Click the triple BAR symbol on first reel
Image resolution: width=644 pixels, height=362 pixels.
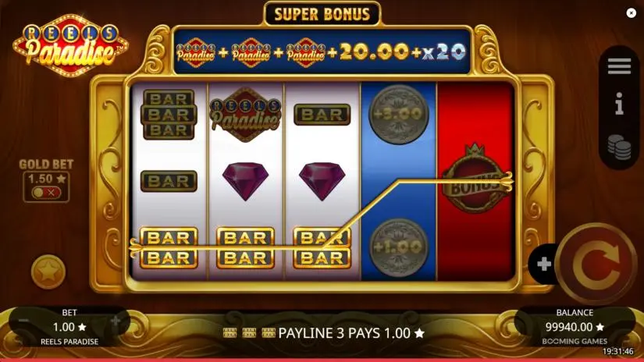point(169,115)
